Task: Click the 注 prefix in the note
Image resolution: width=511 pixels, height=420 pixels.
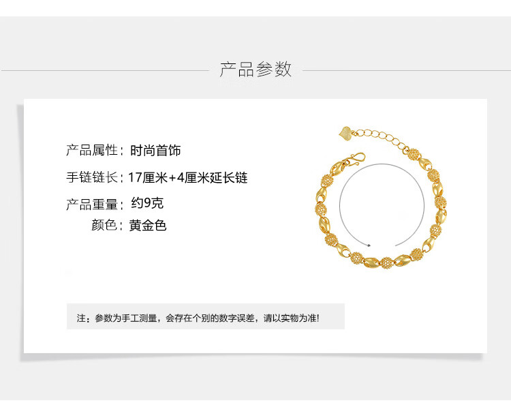Action: click(81, 318)
